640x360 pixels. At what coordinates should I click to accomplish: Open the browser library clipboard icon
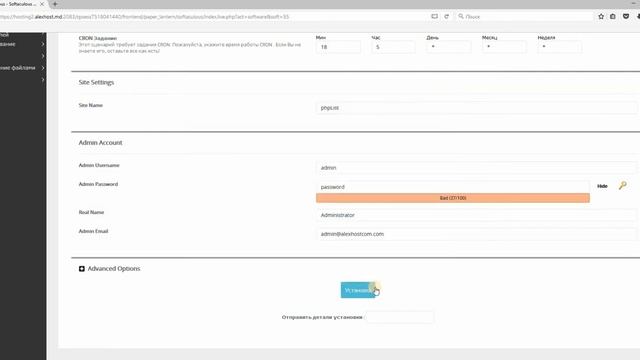pyautogui.click(x=613, y=16)
